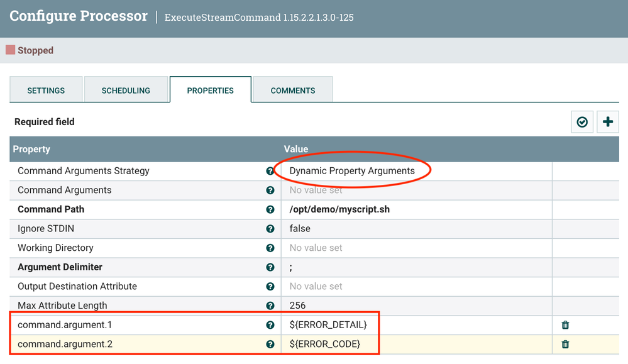Add a new property with plus button

click(608, 122)
